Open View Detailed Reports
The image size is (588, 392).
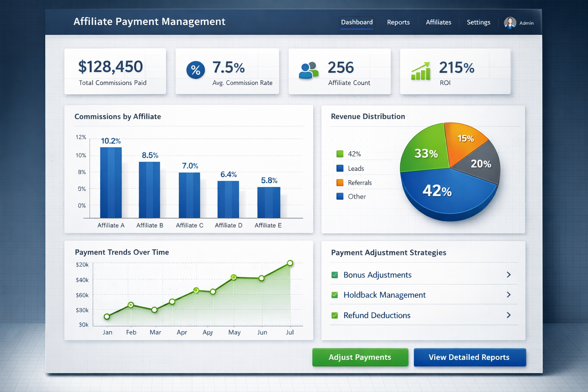pos(469,357)
